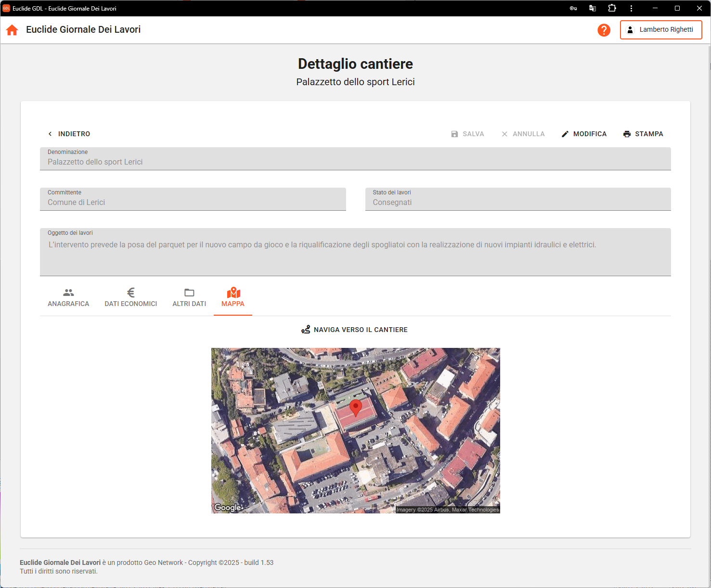Open help via the question mark icon

click(x=604, y=30)
